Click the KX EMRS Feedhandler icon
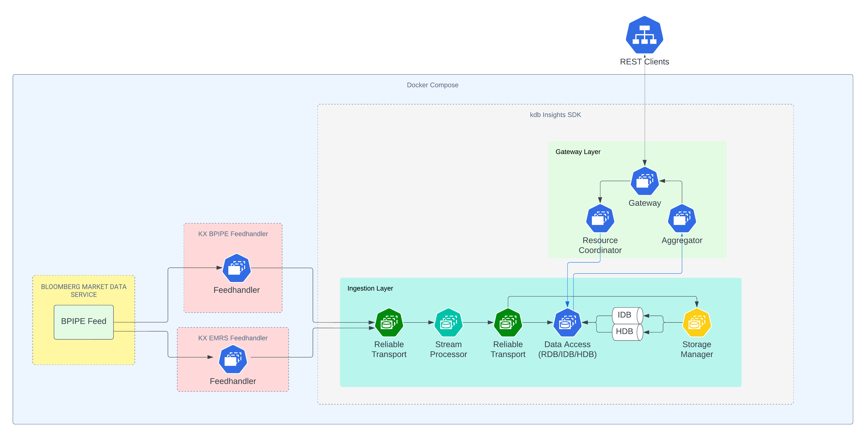 [233, 359]
